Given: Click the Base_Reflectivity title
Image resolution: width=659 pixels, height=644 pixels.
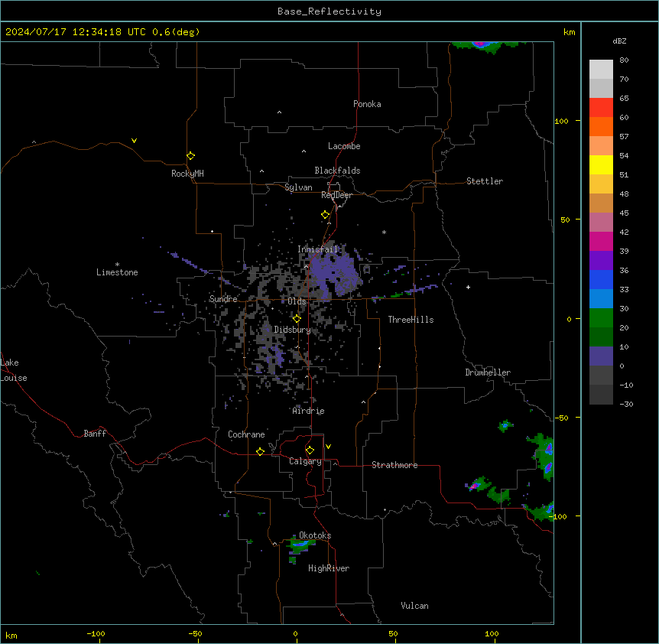Looking at the screenshot, I should (x=329, y=11).
